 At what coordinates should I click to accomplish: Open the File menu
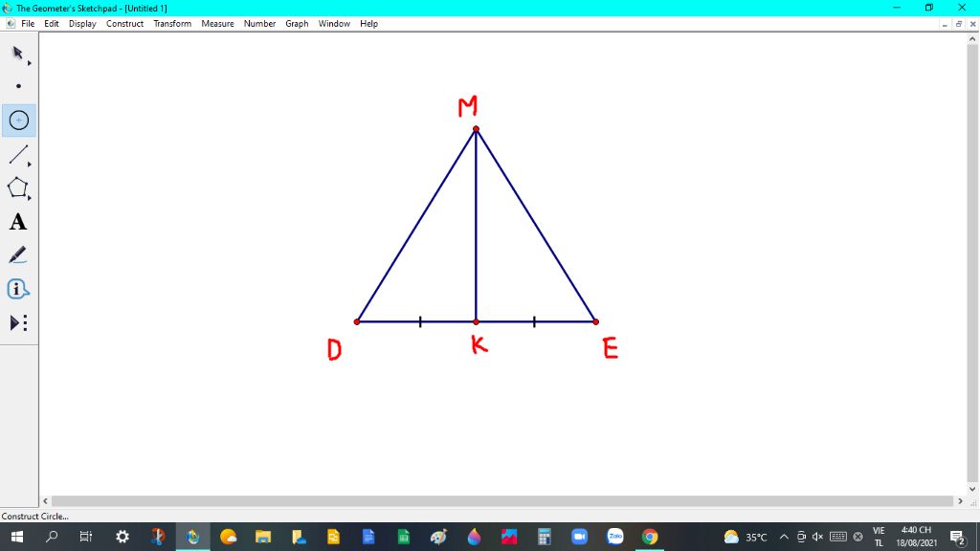[28, 24]
